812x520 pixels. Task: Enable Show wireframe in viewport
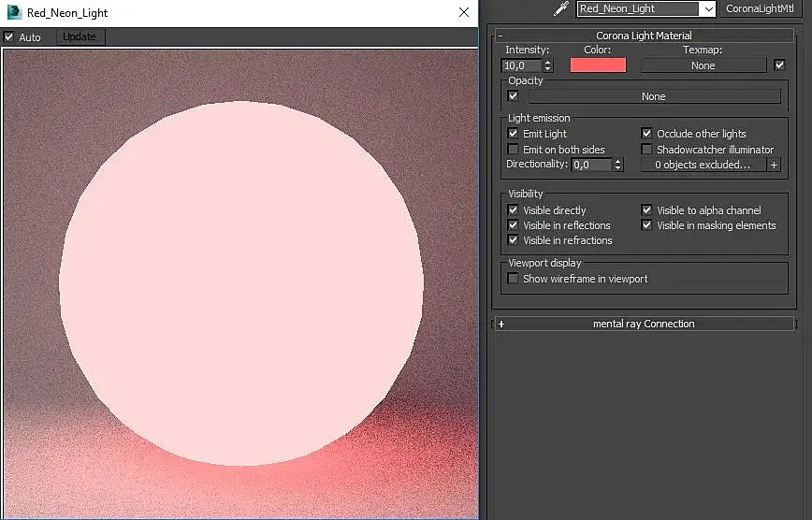[x=514, y=278]
